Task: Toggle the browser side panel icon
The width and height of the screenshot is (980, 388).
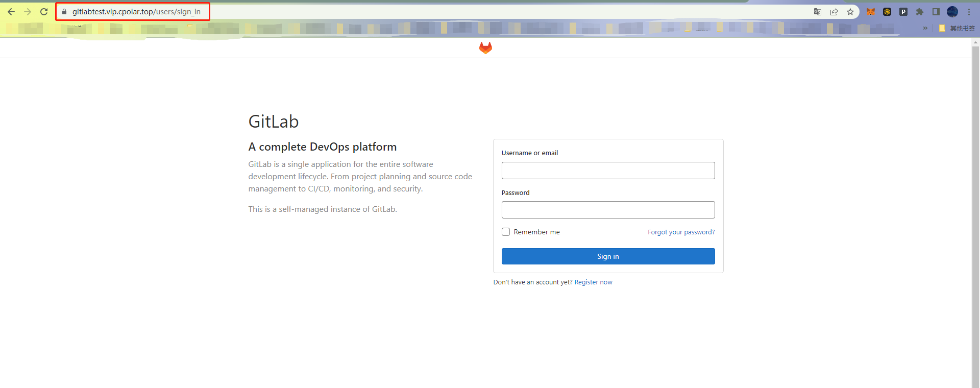Action: click(936, 12)
